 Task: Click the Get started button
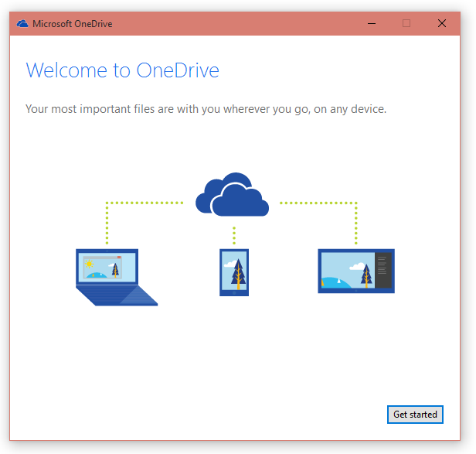415,415
